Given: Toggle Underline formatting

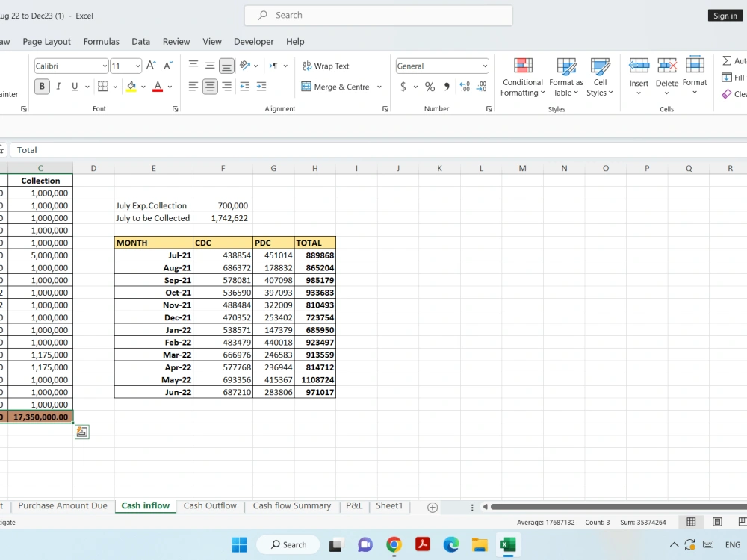Looking at the screenshot, I should click(74, 86).
